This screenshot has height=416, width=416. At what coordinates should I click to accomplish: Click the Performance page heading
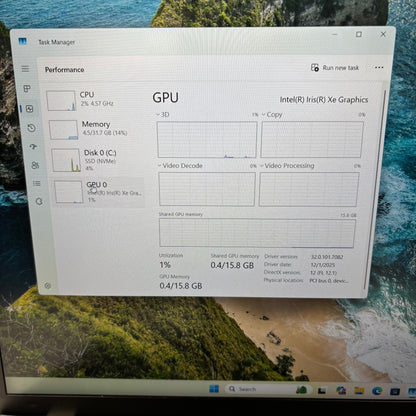point(64,70)
